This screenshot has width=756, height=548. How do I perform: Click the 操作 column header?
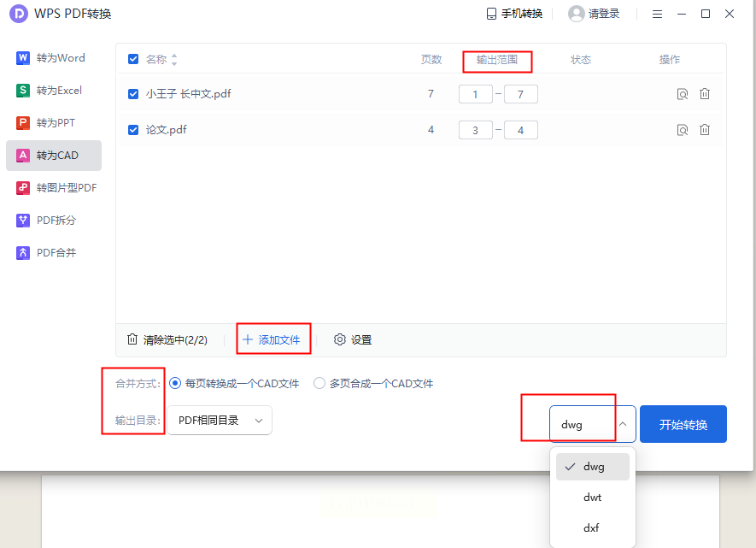(670, 59)
